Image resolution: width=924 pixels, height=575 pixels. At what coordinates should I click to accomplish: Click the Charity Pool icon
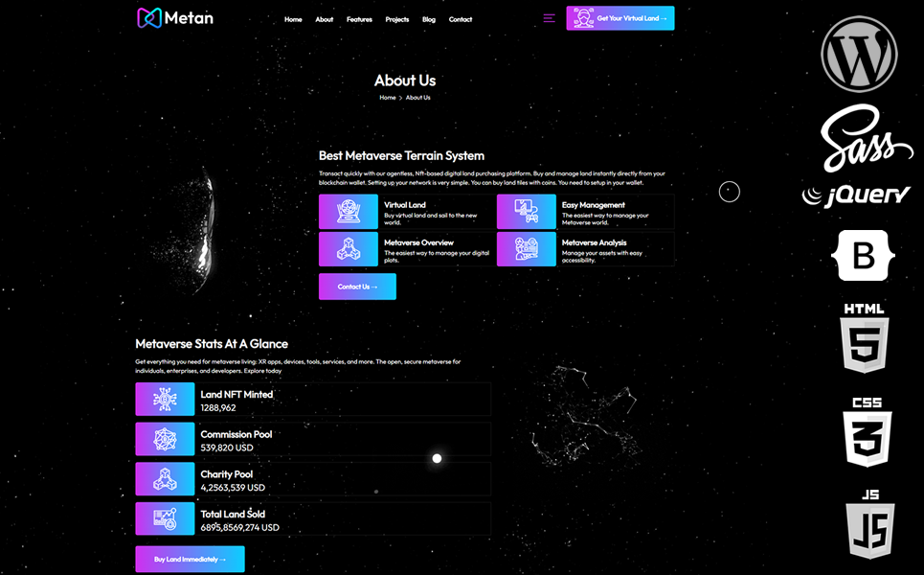165,479
